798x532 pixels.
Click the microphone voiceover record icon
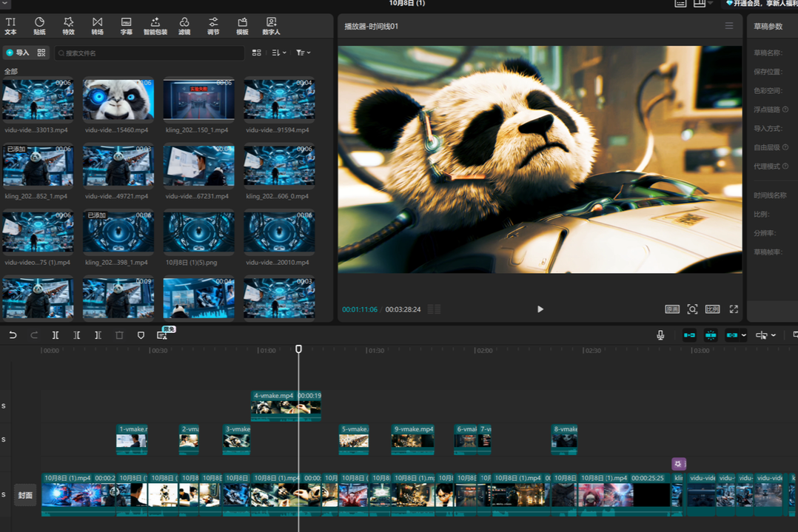pos(660,335)
